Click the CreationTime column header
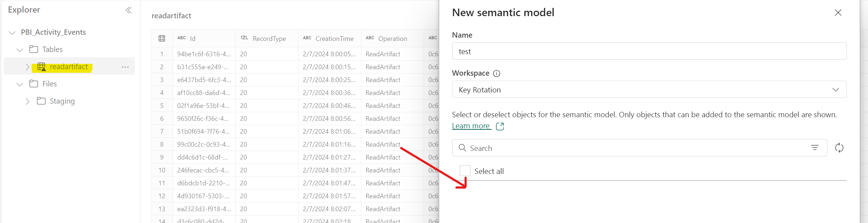 329,38
